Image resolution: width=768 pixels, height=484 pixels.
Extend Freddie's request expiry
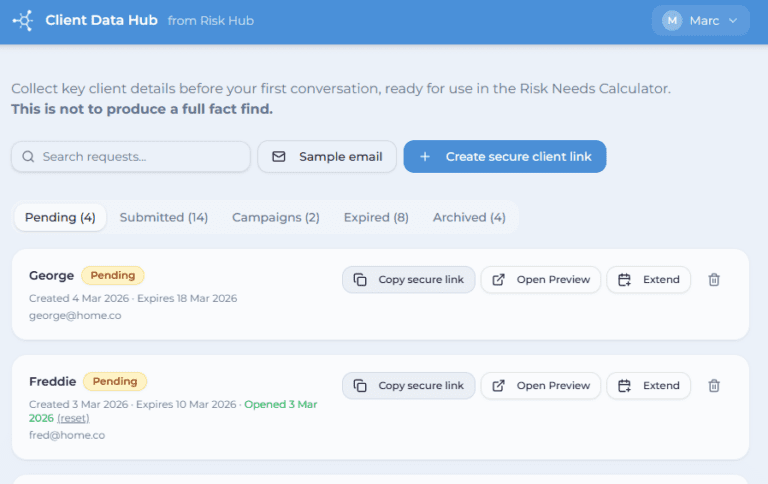click(x=648, y=386)
